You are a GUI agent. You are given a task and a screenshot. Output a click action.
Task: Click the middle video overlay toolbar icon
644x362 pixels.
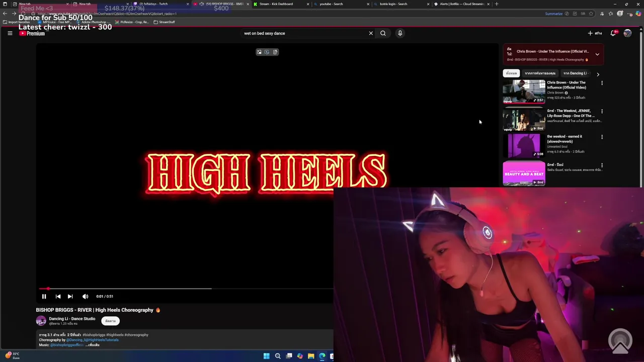click(267, 52)
